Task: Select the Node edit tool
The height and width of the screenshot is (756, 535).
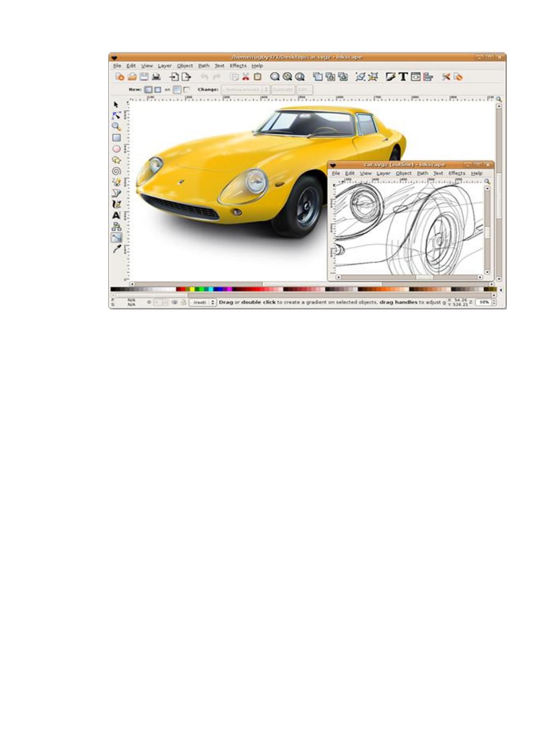Action: click(x=116, y=115)
